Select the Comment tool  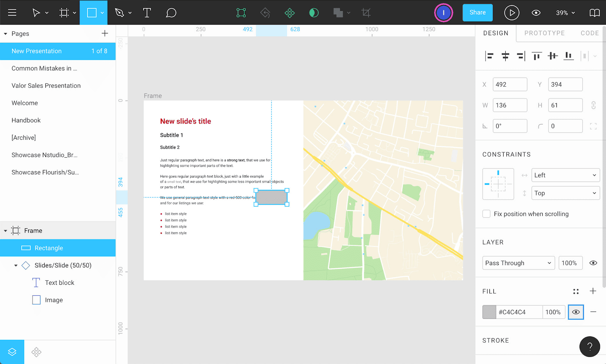pos(171,13)
